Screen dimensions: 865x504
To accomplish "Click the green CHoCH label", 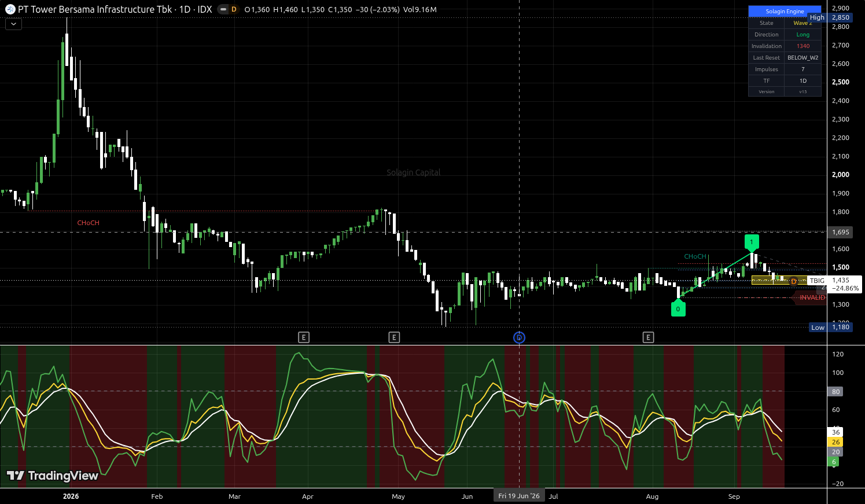I will tap(695, 256).
